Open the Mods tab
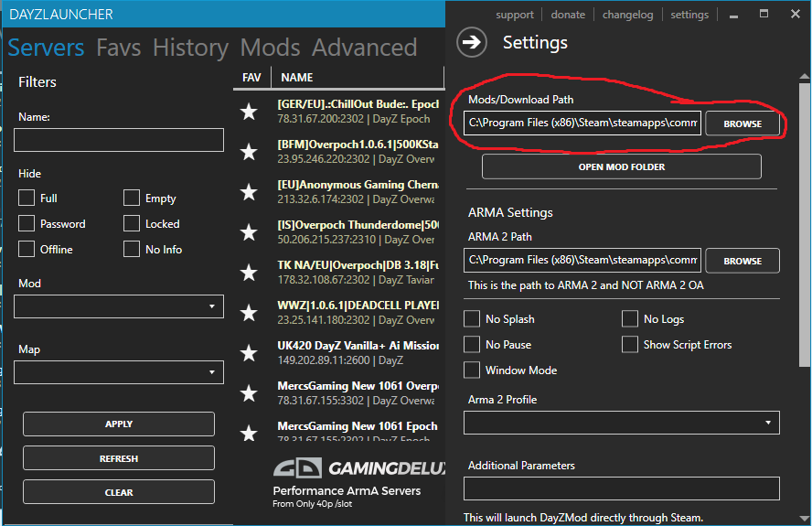 (x=270, y=48)
